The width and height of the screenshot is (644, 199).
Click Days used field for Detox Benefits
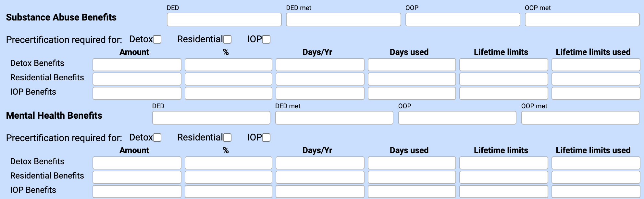412,64
